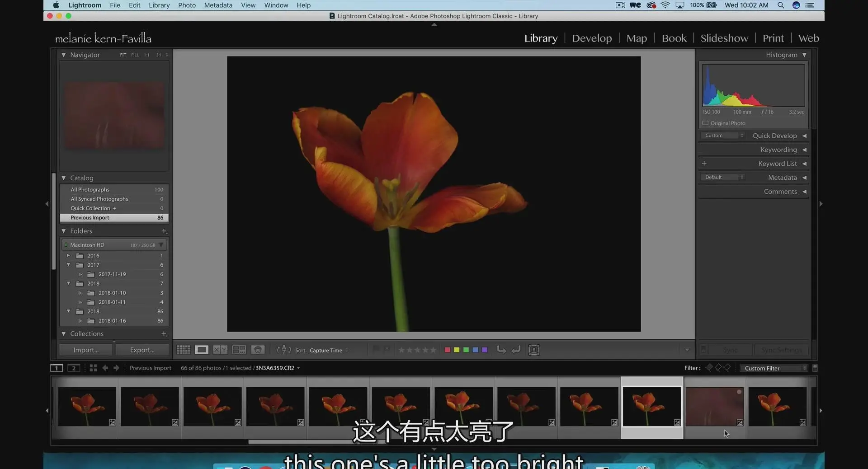
Task: Select All Photographs in Catalog
Action: (x=114, y=189)
